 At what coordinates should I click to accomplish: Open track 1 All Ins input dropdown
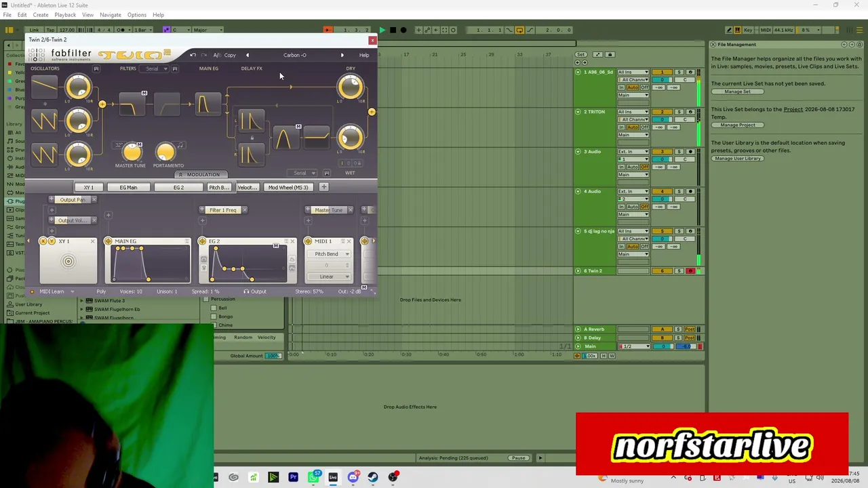tap(633, 72)
